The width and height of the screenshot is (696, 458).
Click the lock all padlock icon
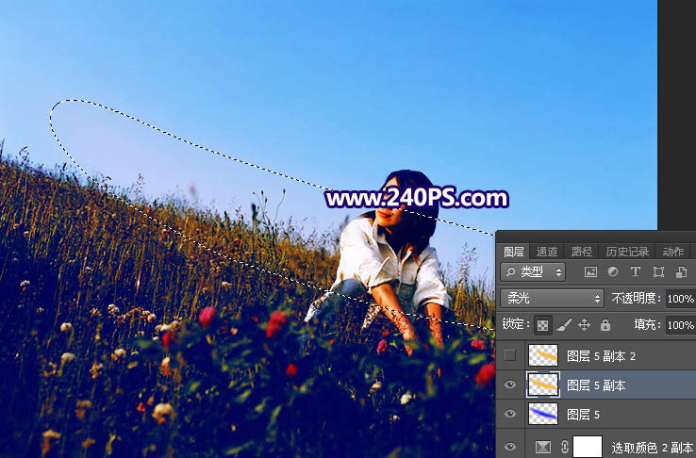point(604,325)
